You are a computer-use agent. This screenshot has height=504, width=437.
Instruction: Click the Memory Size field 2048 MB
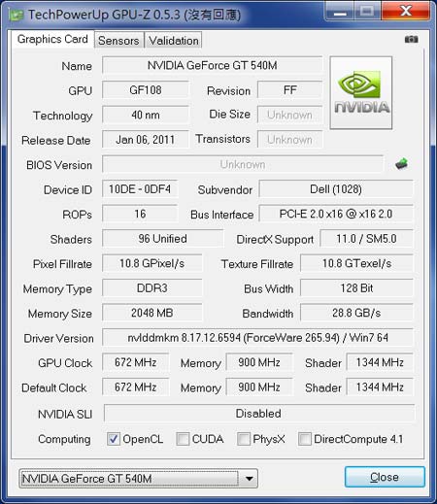152,313
